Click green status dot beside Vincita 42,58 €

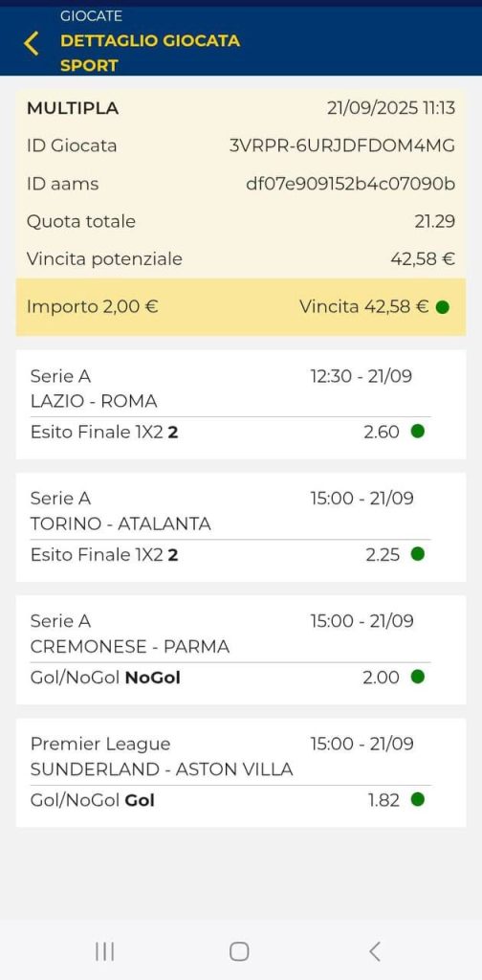coord(442,307)
